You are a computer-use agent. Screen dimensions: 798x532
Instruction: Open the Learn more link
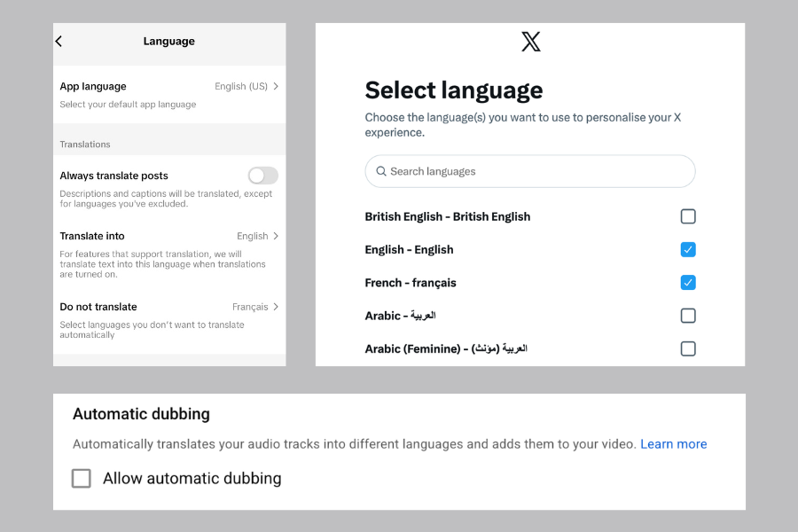click(x=674, y=443)
